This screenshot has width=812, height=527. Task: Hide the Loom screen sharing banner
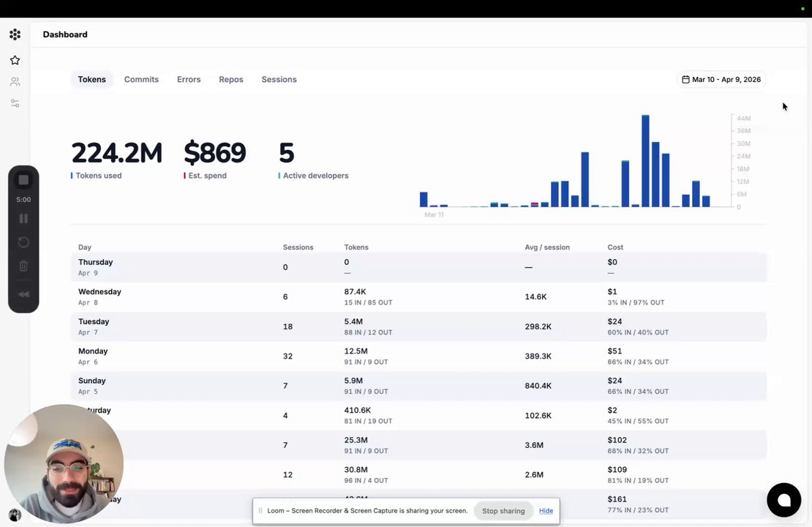coord(546,511)
